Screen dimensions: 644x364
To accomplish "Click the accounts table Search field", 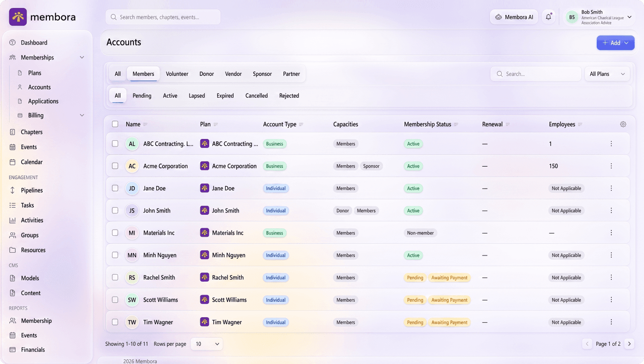I will coord(535,74).
